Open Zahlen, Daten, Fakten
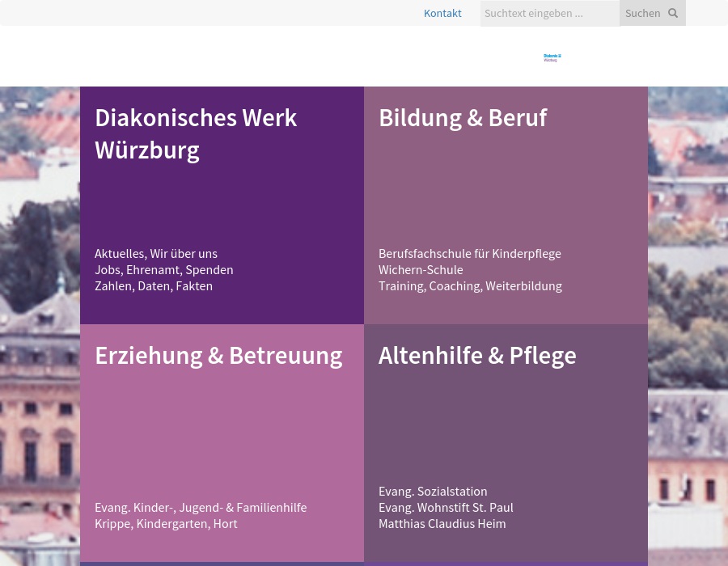 point(154,285)
